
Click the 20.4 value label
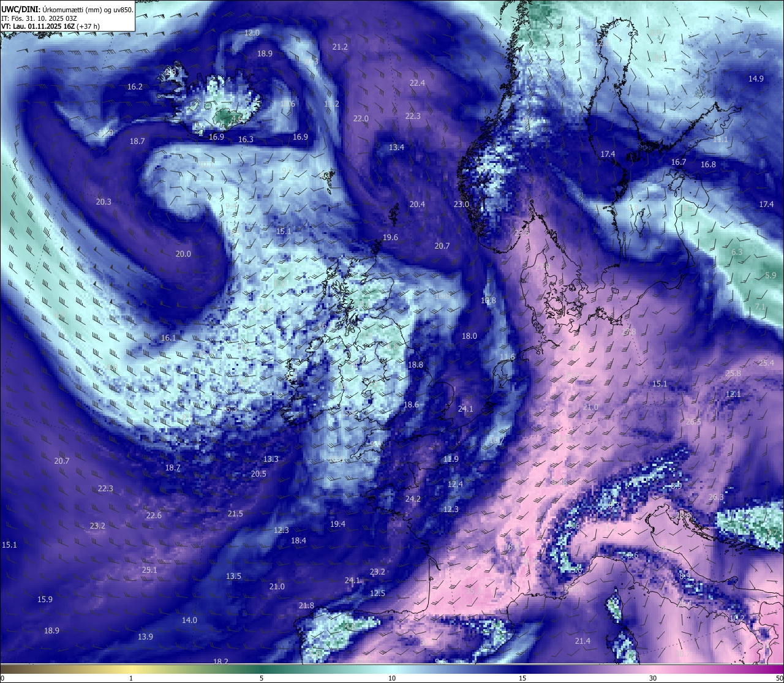click(417, 204)
